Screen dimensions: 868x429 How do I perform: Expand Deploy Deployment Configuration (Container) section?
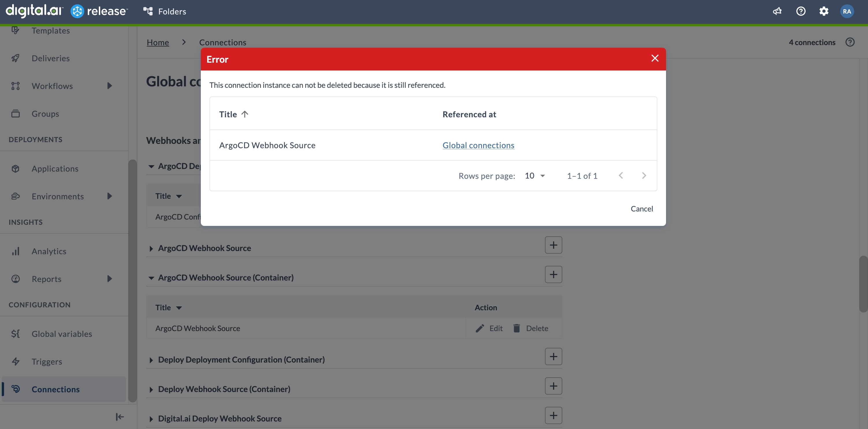point(151,360)
